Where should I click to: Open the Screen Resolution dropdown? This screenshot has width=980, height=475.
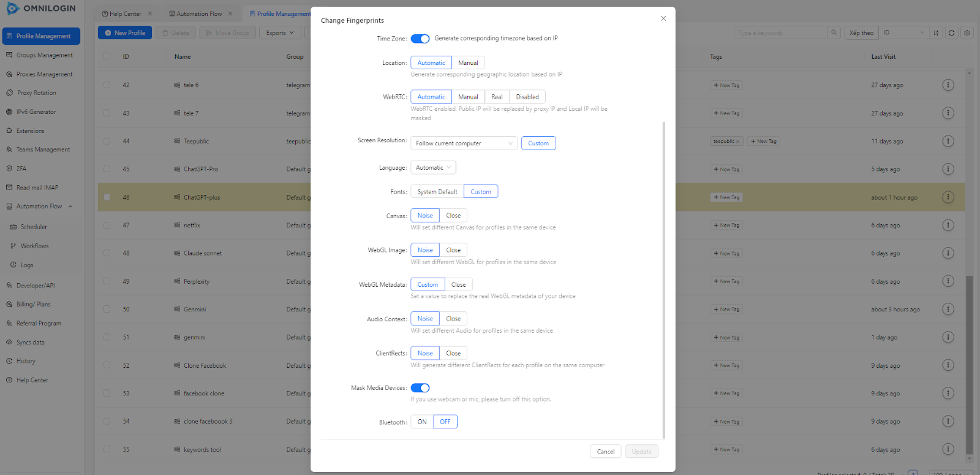[x=464, y=143]
